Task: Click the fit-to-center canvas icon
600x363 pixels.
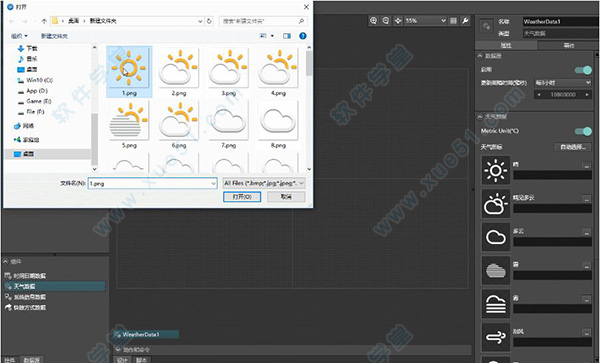Action: pos(398,21)
